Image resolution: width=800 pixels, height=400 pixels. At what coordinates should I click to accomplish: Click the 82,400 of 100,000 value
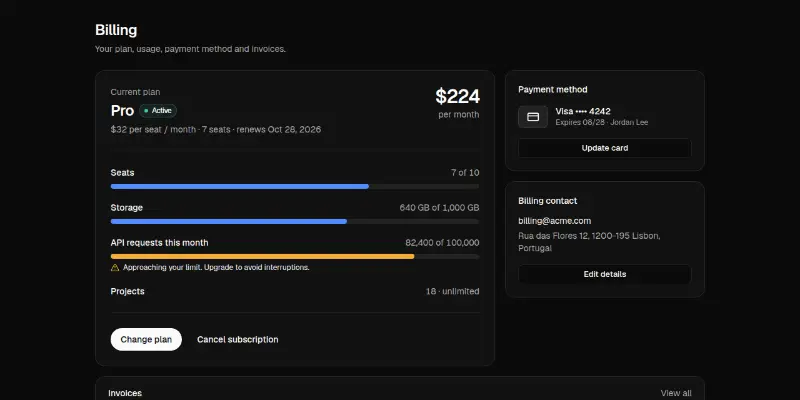[x=442, y=243]
